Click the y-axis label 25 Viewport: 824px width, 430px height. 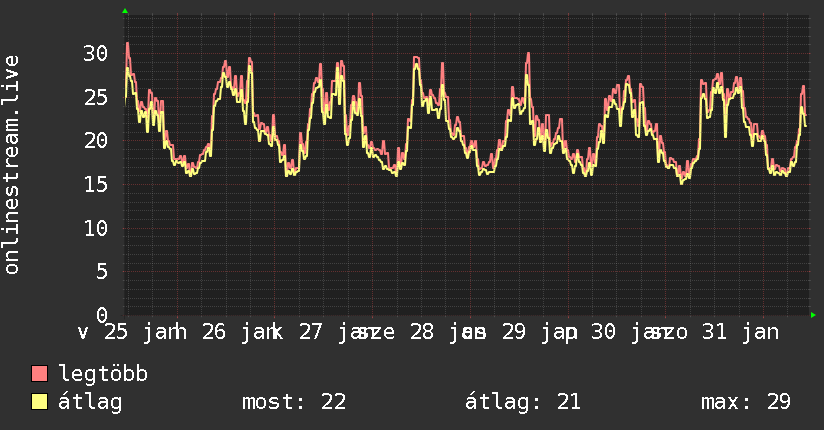pyautogui.click(x=95, y=97)
